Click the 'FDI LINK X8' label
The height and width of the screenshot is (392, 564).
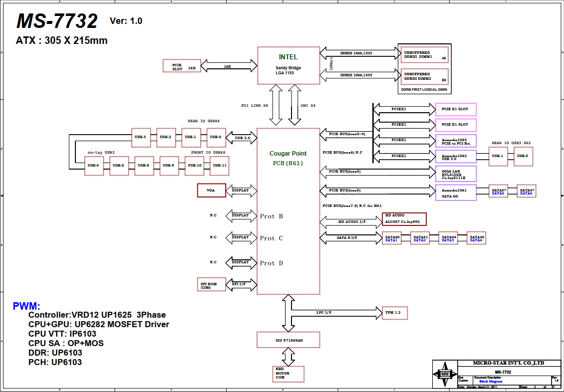[x=255, y=106]
